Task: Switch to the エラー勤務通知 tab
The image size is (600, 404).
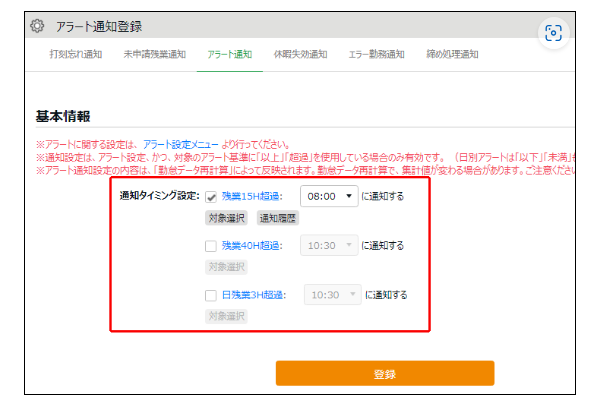Action: [x=376, y=54]
